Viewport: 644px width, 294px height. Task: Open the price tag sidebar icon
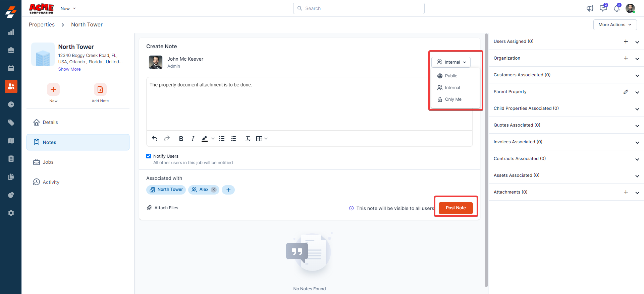[x=11, y=123]
